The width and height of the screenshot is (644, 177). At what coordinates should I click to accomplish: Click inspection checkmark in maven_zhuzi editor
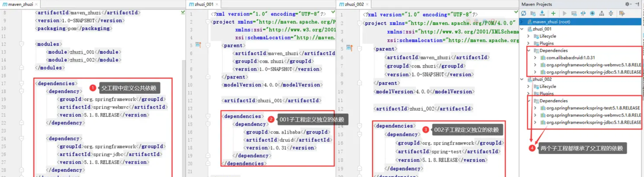pyautogui.click(x=183, y=12)
